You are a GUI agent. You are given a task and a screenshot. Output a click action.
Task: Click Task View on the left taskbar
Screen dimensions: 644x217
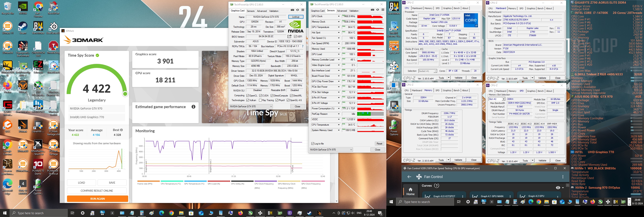tap(72, 213)
